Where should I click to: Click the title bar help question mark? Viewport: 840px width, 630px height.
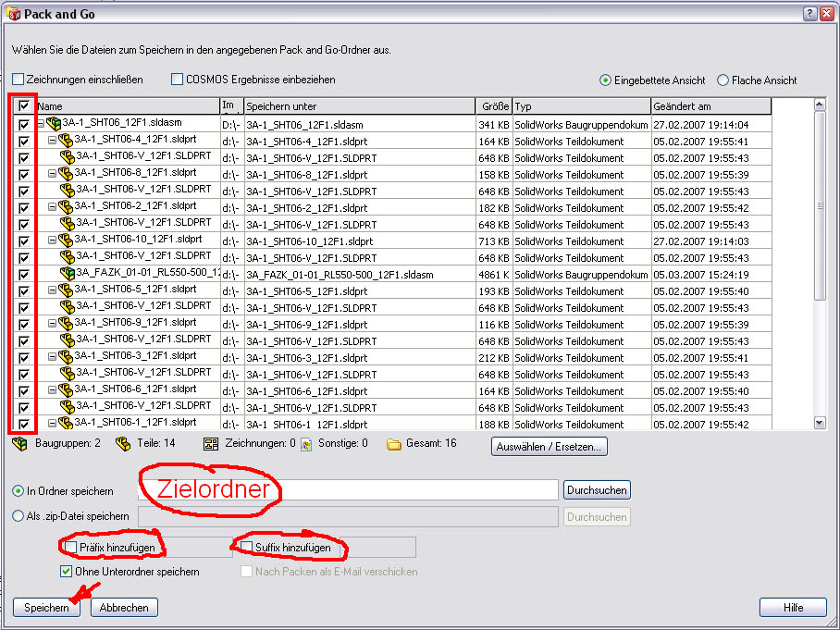tap(810, 14)
